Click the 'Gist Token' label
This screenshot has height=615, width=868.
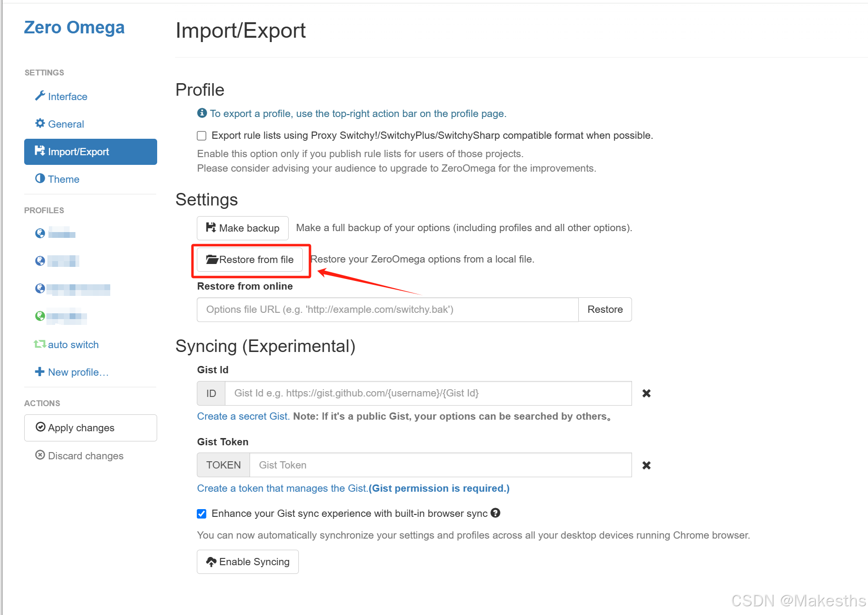223,442
